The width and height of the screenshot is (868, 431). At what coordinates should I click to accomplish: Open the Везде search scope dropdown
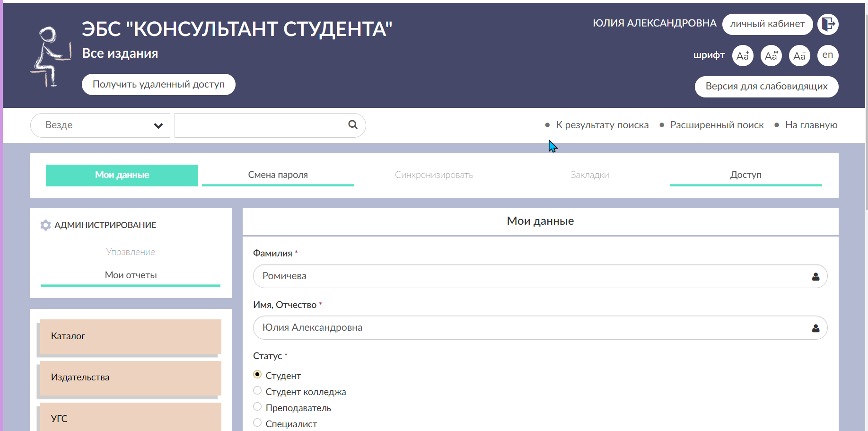point(100,125)
